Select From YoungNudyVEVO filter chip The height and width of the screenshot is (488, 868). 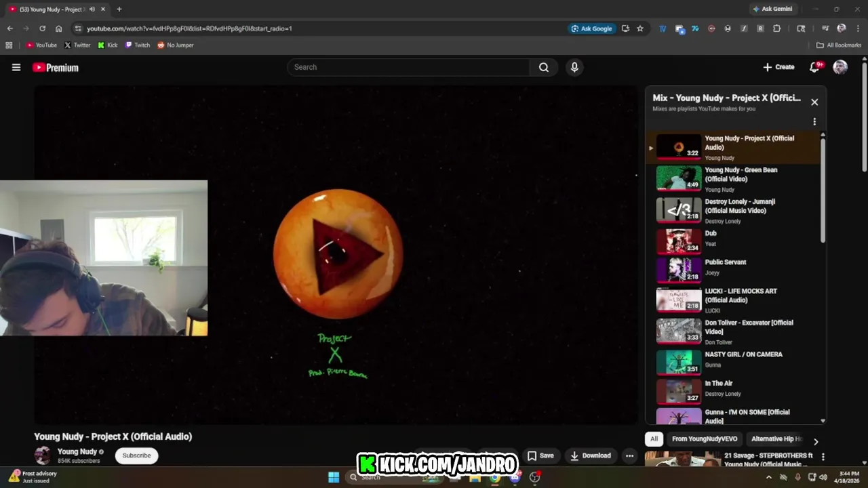coord(705,439)
